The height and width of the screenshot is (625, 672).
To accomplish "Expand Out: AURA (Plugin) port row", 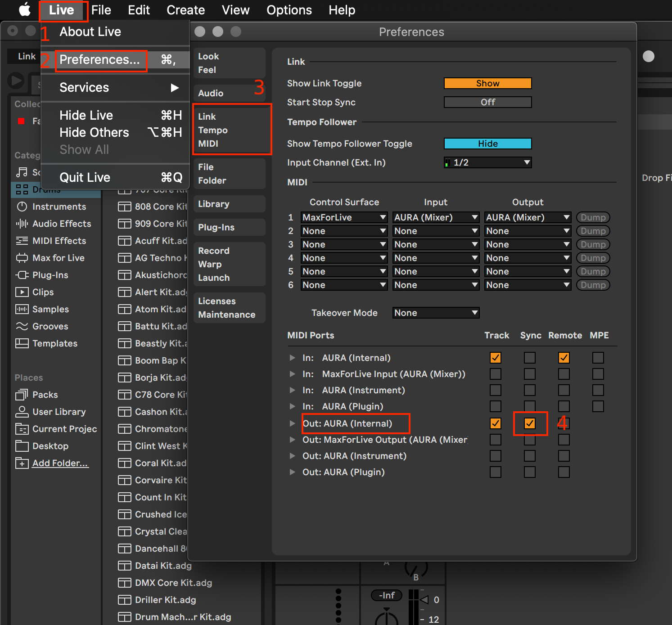I will (293, 472).
